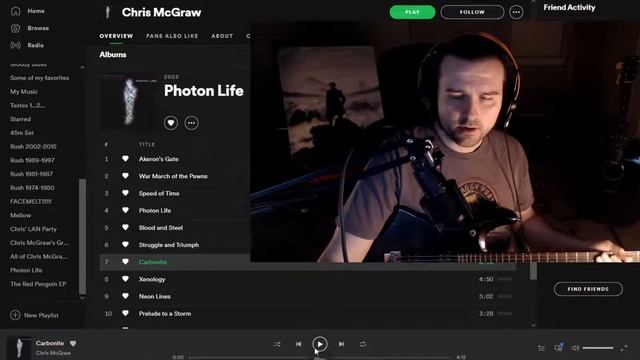Switch to the OVERVIEW tab

tap(116, 36)
